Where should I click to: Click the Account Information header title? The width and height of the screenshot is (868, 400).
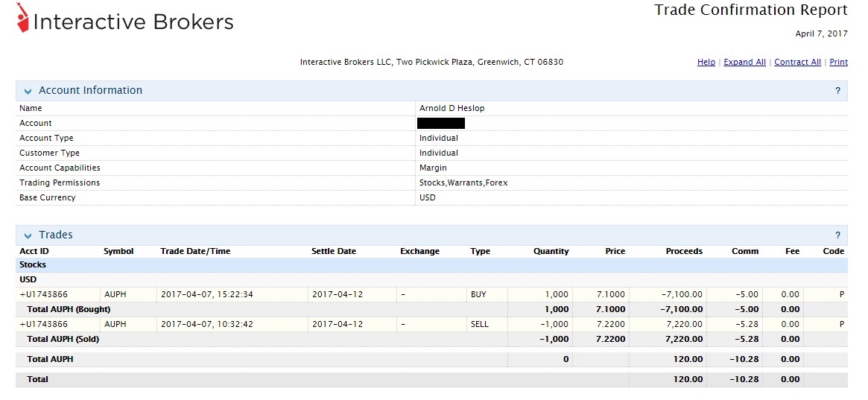pos(90,90)
